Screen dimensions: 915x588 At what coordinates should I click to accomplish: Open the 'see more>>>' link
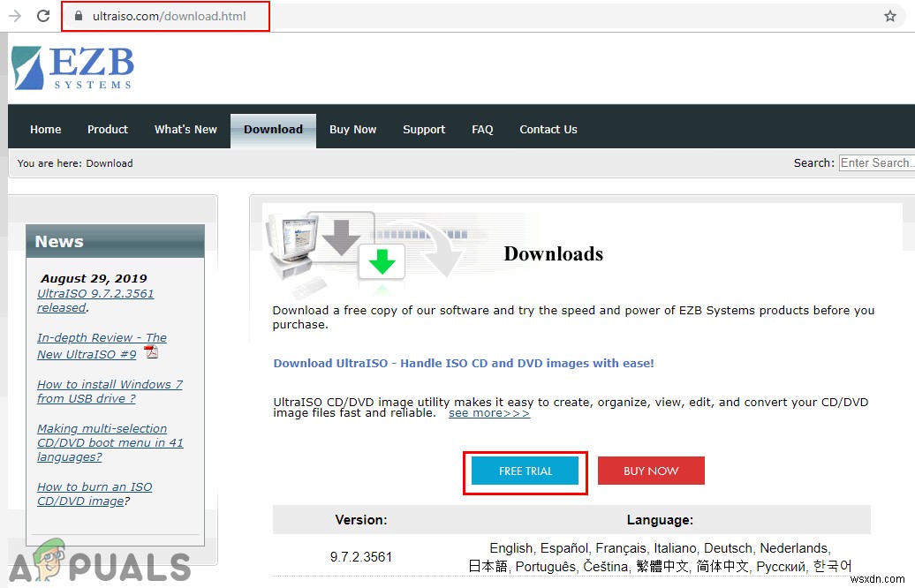pyautogui.click(x=489, y=413)
